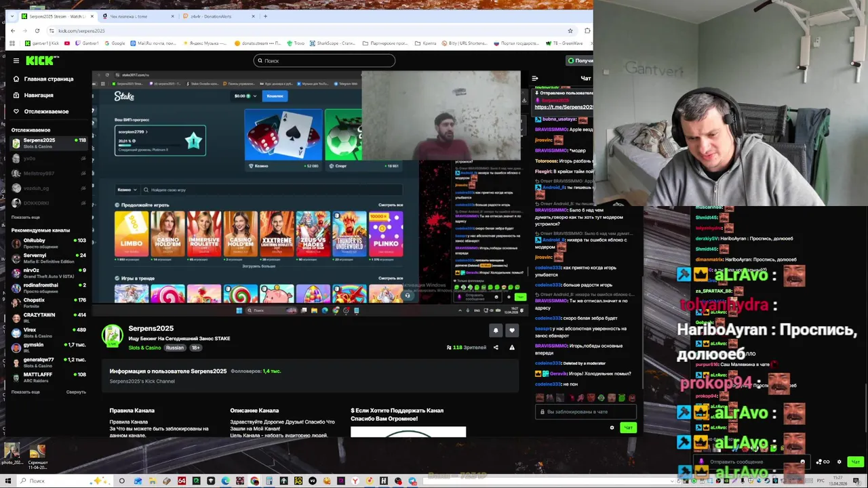Viewport: 868px width, 488px height.
Task: Open recommended channel gymskin
Action: point(49,348)
